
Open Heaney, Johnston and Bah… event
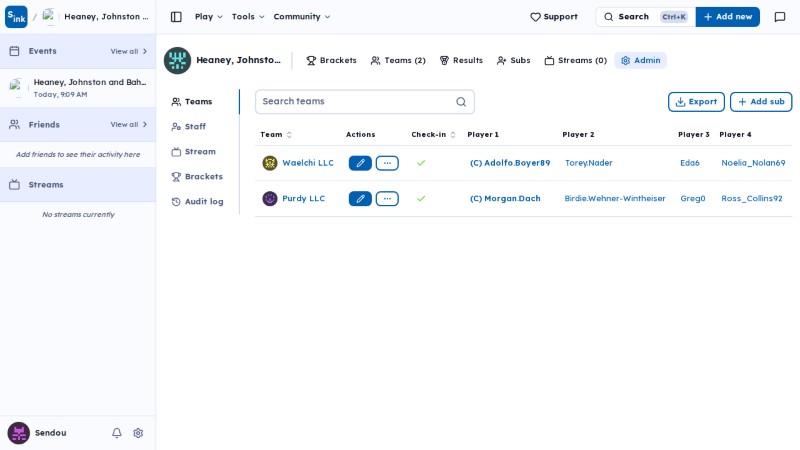[x=78, y=88]
